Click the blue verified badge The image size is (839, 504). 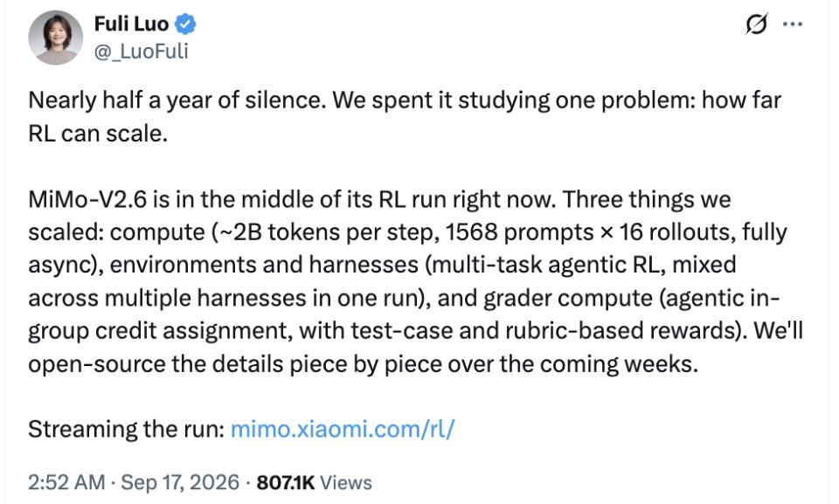coord(186,24)
